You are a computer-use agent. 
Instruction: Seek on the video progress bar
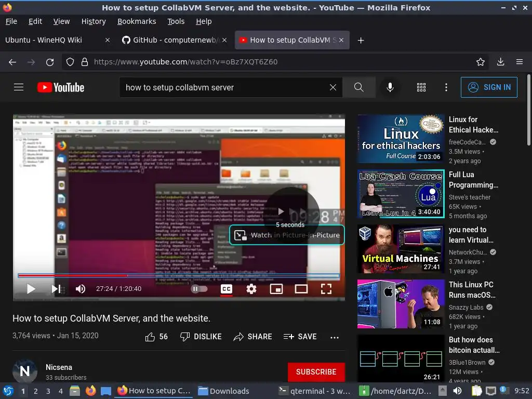coord(179,275)
